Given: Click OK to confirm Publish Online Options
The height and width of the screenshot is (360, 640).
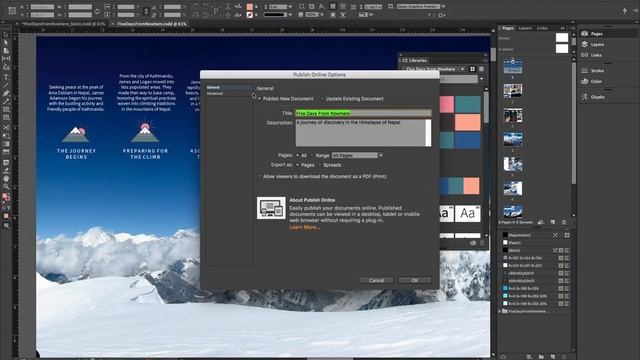Looking at the screenshot, I should [415, 280].
